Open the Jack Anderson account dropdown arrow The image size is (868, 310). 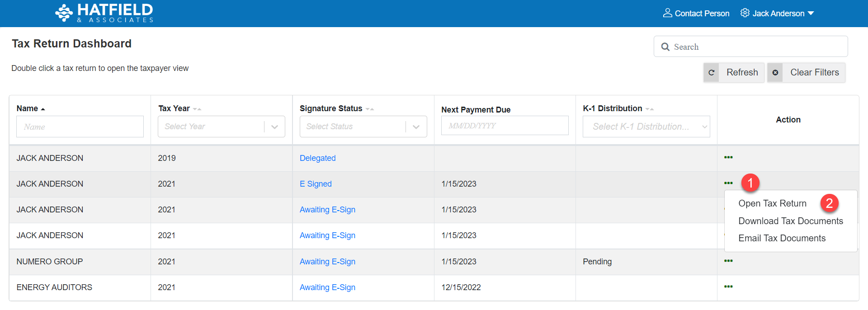click(811, 14)
